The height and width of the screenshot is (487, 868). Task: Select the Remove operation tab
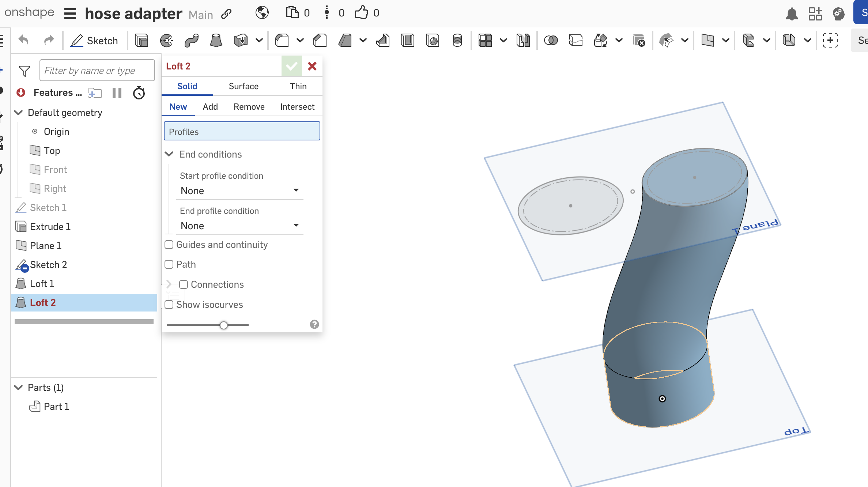click(249, 107)
